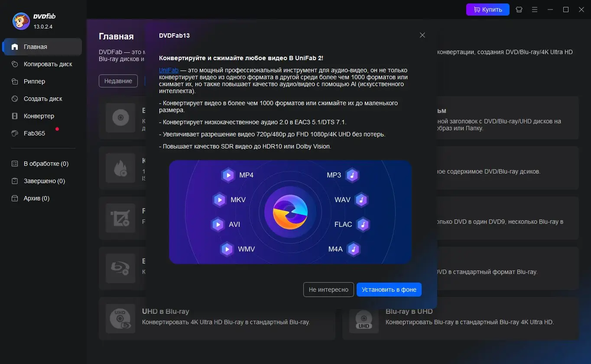Follow the UniFab hyperlink in the dialog
The image size is (591, 364).
coord(169,70)
